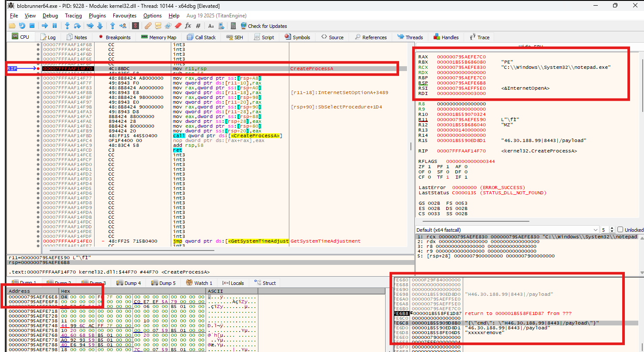644x352 pixels.
Task: Open the Scylla plugin icon
Action: (x=136, y=26)
